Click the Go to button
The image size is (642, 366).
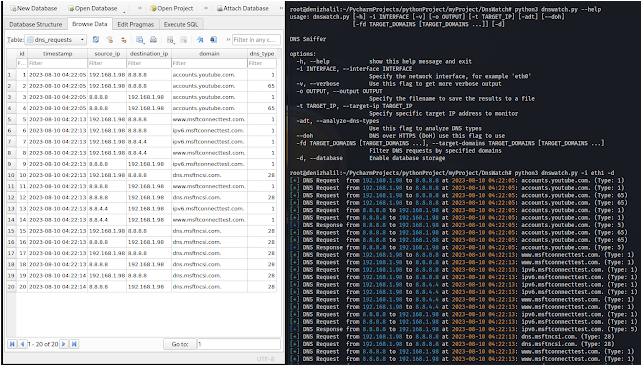pyautogui.click(x=180, y=344)
